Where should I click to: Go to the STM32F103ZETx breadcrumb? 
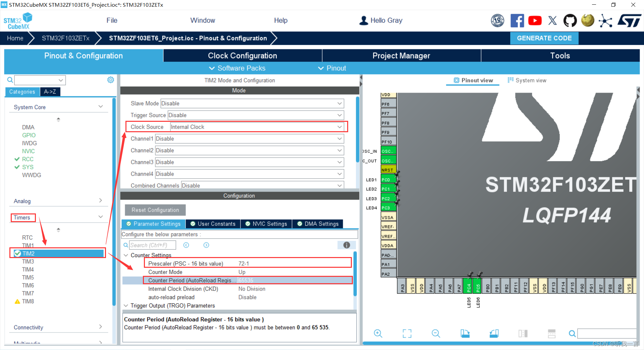point(65,38)
